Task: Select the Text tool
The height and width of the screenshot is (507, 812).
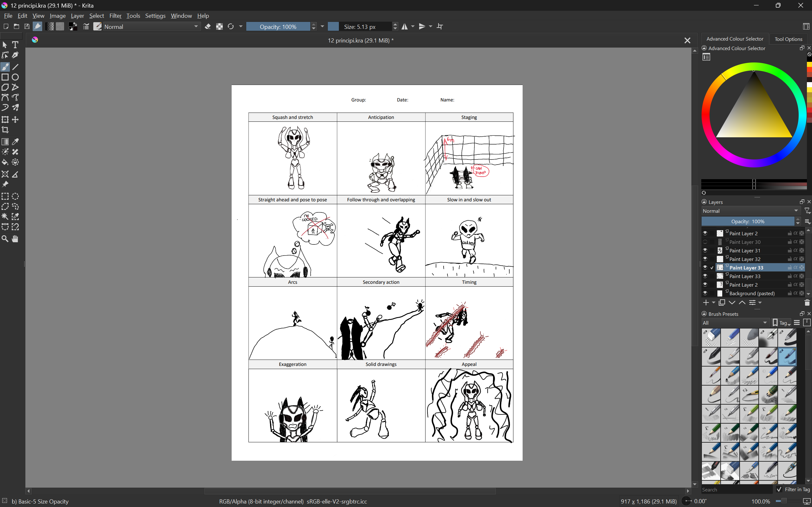Action: (x=15, y=45)
